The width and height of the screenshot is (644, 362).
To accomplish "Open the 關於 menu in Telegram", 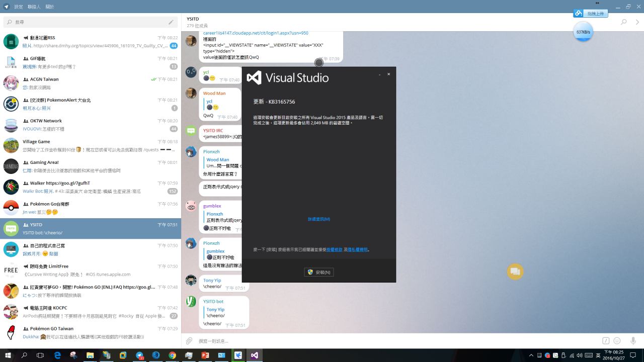I will click(x=50, y=7).
